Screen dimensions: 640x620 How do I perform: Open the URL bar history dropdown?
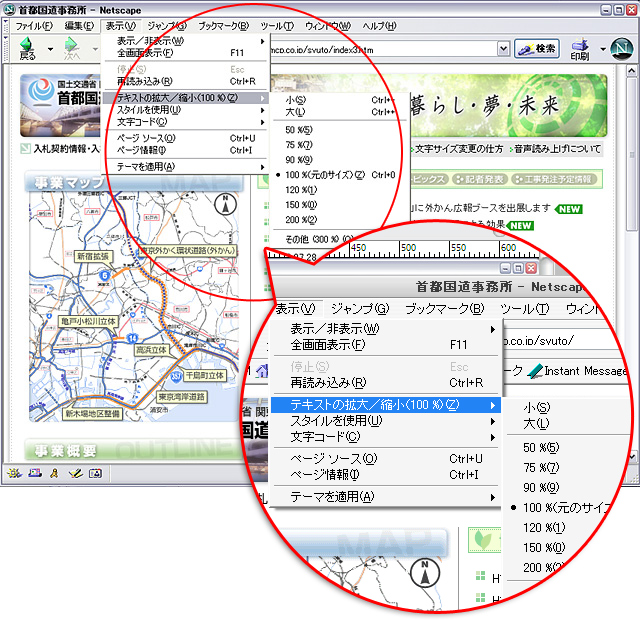pos(504,49)
